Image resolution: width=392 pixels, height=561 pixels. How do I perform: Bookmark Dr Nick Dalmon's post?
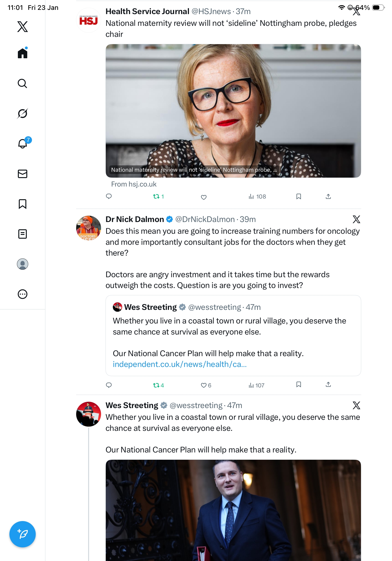(298, 385)
